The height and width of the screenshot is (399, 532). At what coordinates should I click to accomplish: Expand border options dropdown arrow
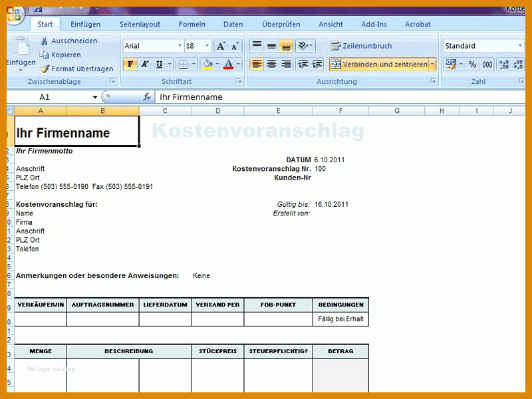click(194, 64)
